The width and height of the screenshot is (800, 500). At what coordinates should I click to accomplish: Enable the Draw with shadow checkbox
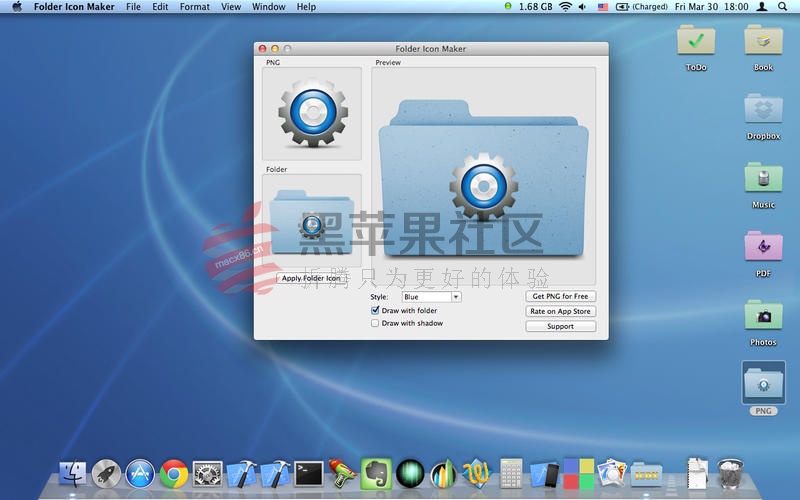coord(375,323)
